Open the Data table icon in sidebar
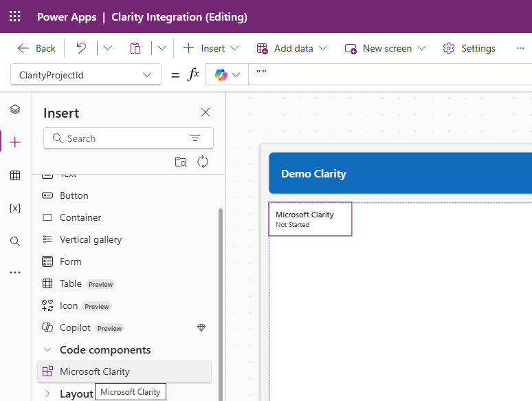The image size is (532, 401). point(15,175)
